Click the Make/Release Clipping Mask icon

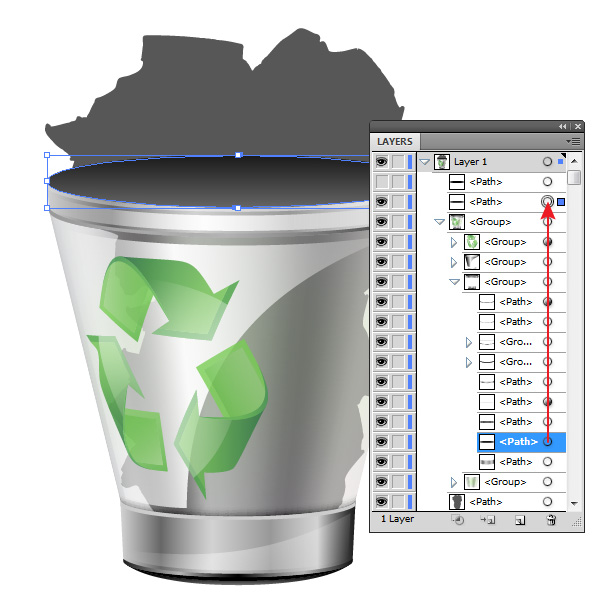(x=457, y=520)
